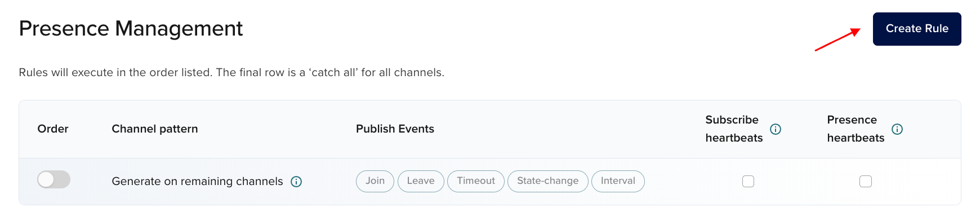Open info icon next to Presence heartbeats
This screenshot has height=220, width=980.
tap(897, 129)
